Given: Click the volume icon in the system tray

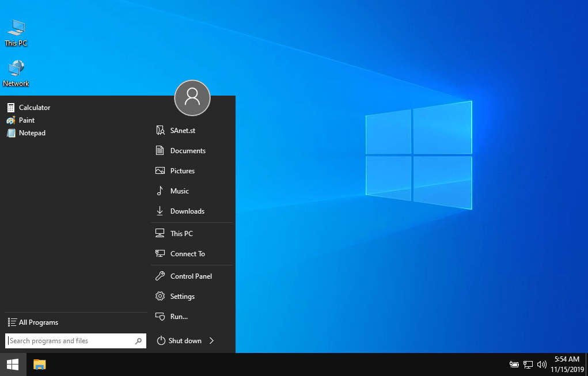Looking at the screenshot, I should [x=541, y=364].
